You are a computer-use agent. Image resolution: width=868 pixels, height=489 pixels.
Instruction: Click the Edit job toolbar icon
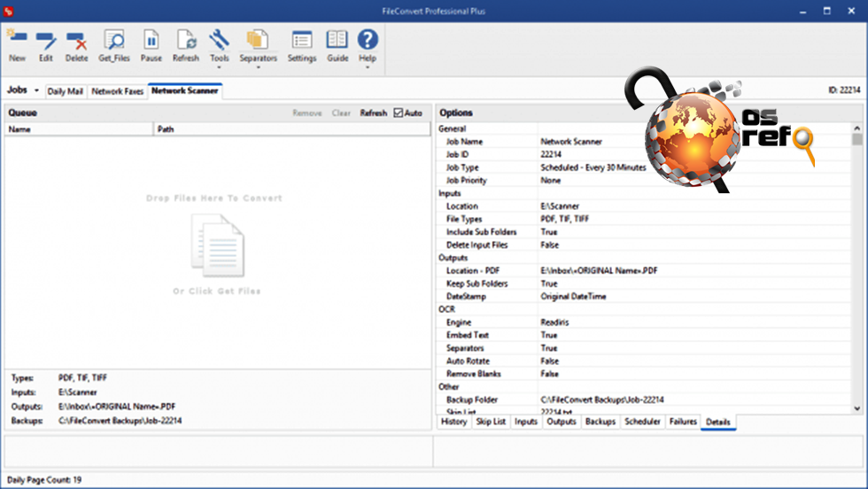pos(45,46)
